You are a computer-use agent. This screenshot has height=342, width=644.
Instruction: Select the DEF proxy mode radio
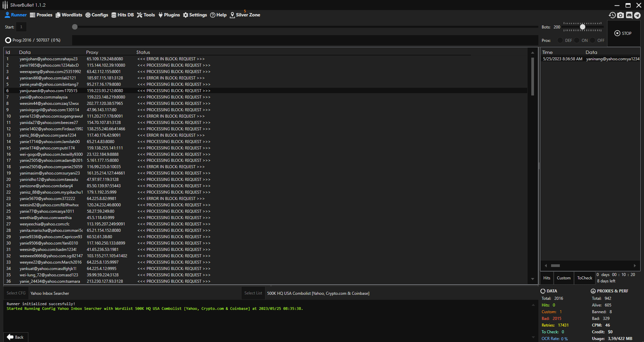(560, 40)
